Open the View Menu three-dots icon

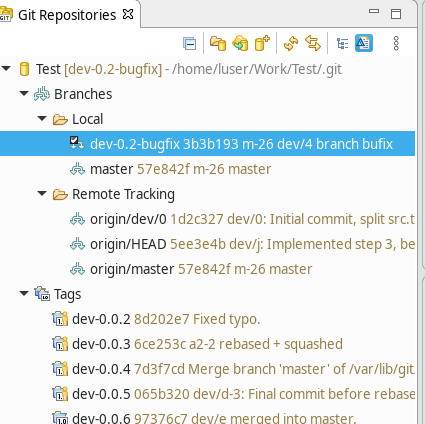coord(396,44)
